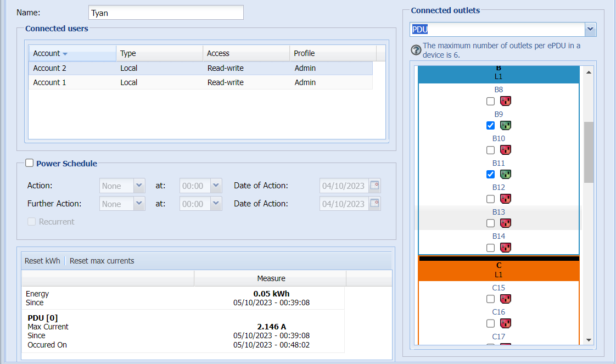This screenshot has height=364, width=616.
Task: Select the Account 2 row
Action: point(200,68)
